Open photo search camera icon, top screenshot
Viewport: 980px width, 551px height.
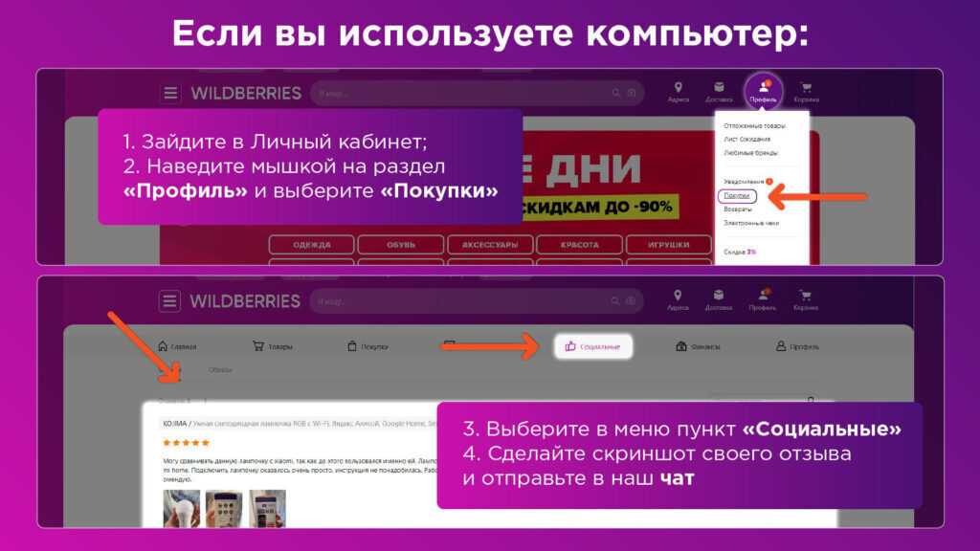click(632, 93)
